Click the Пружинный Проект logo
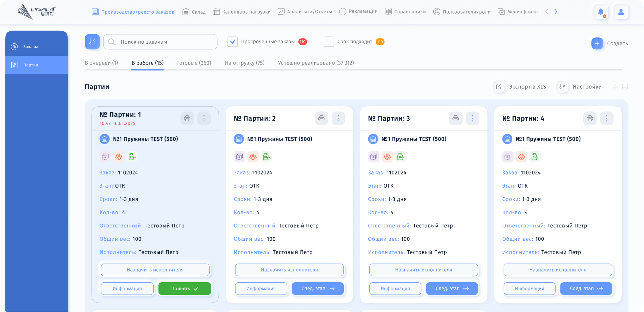644x312 pixels. (37, 12)
